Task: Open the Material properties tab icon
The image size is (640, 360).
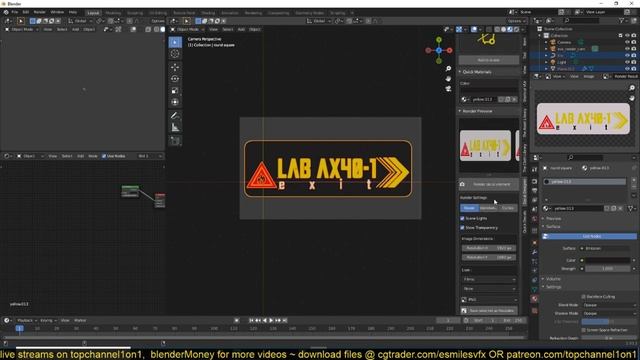Action: (534, 299)
